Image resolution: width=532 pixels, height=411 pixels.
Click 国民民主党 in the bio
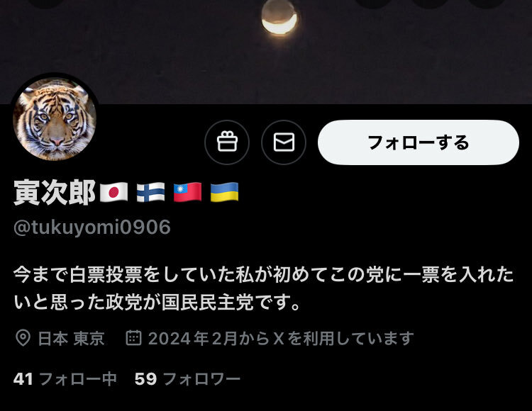(207, 303)
